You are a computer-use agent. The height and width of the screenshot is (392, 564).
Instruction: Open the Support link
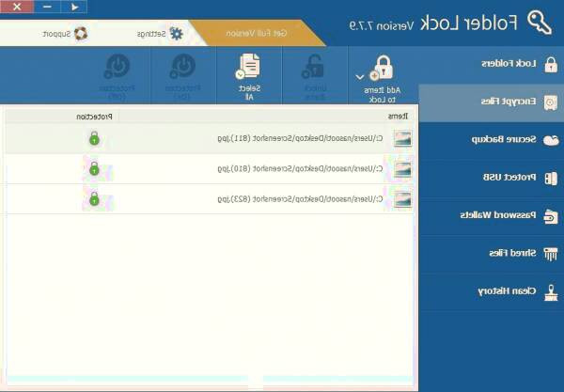pos(65,34)
